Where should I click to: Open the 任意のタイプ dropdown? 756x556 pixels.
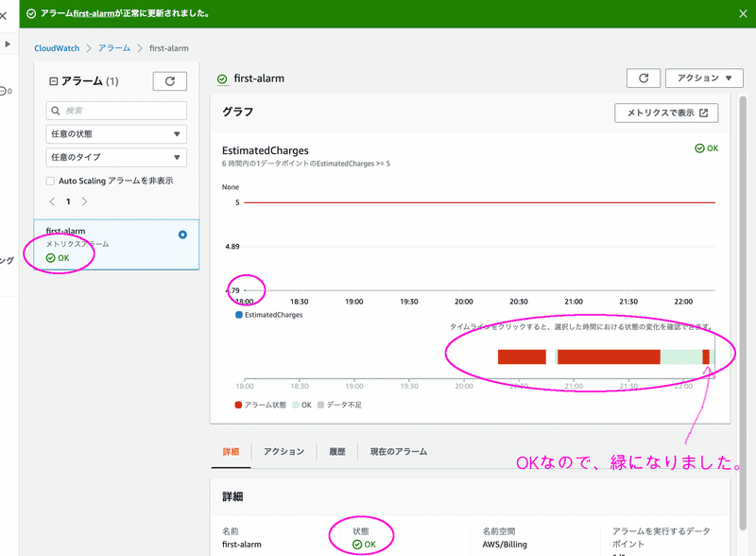pos(116,157)
